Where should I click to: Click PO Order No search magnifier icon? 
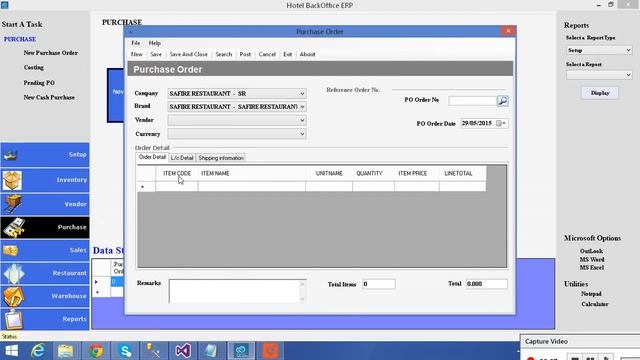click(x=502, y=100)
